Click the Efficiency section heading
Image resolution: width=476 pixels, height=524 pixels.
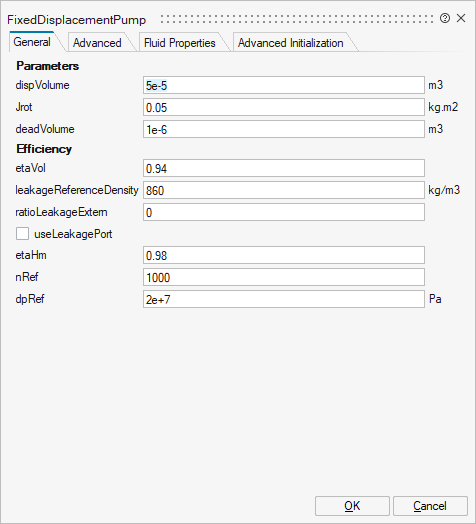[x=44, y=149]
